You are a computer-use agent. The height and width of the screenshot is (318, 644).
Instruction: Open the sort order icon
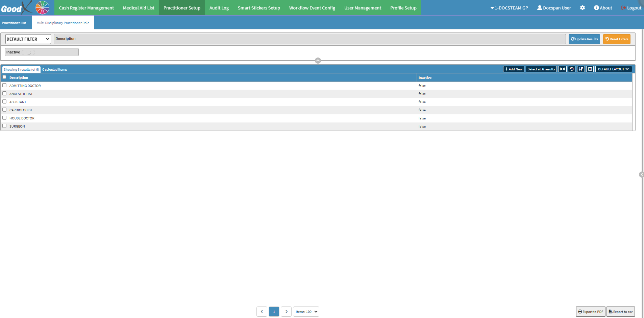(581, 69)
